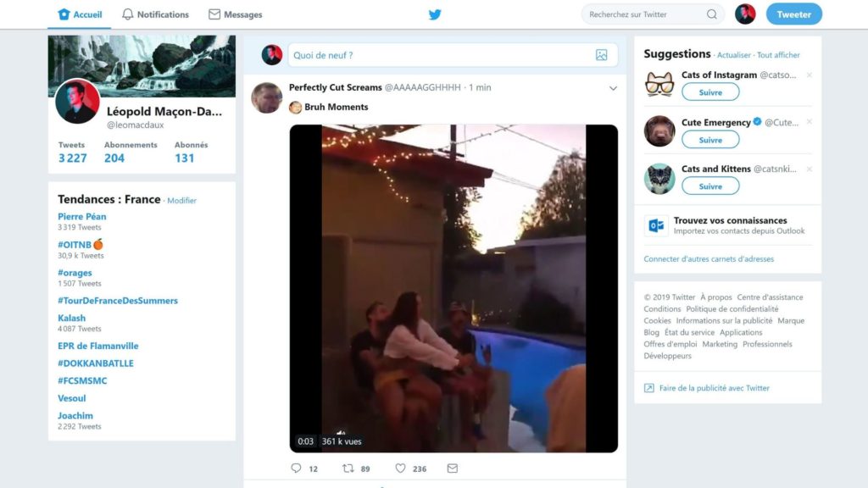Dismiss the Cute Emergency suggestion

click(810, 122)
